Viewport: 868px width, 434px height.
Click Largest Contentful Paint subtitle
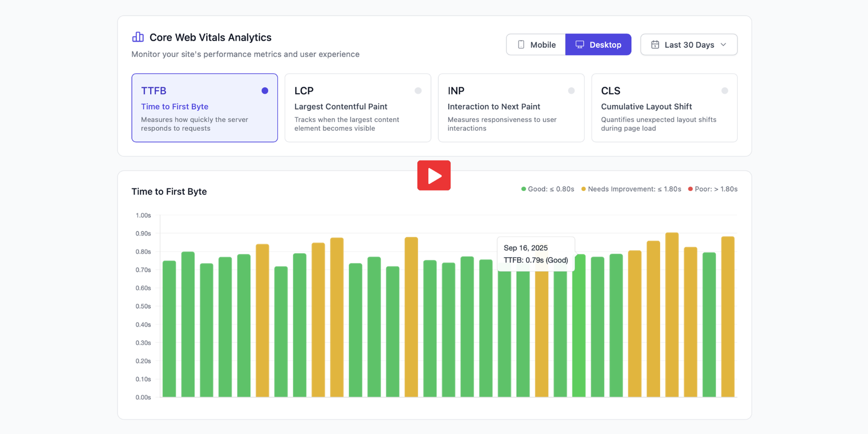click(341, 107)
